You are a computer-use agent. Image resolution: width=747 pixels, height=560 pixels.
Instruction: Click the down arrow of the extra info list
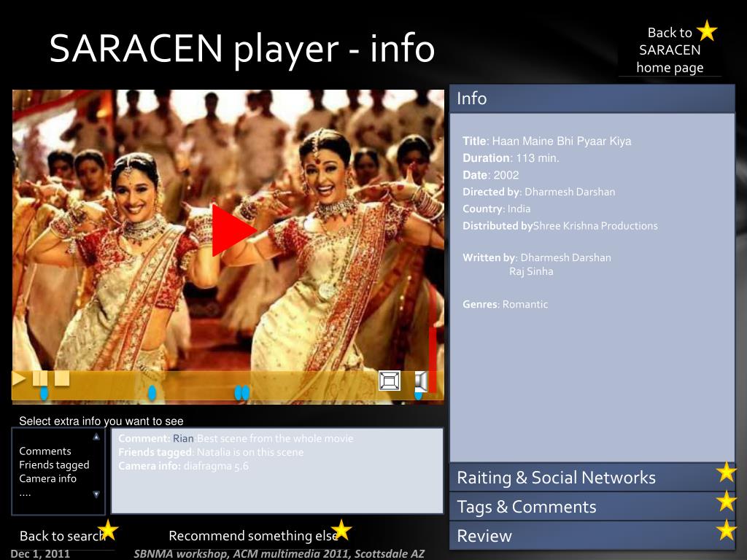point(96,494)
